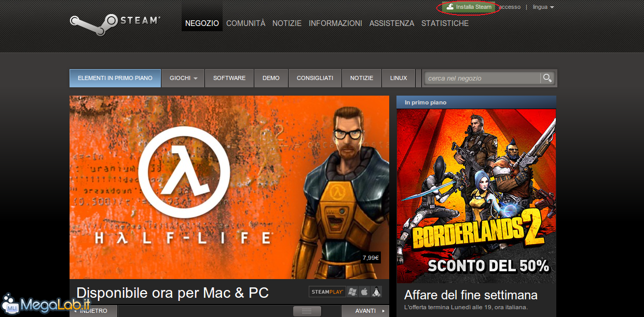Screen dimensions: 644x317
Task: Click the Linux penguin platform icon
Action: (376, 292)
